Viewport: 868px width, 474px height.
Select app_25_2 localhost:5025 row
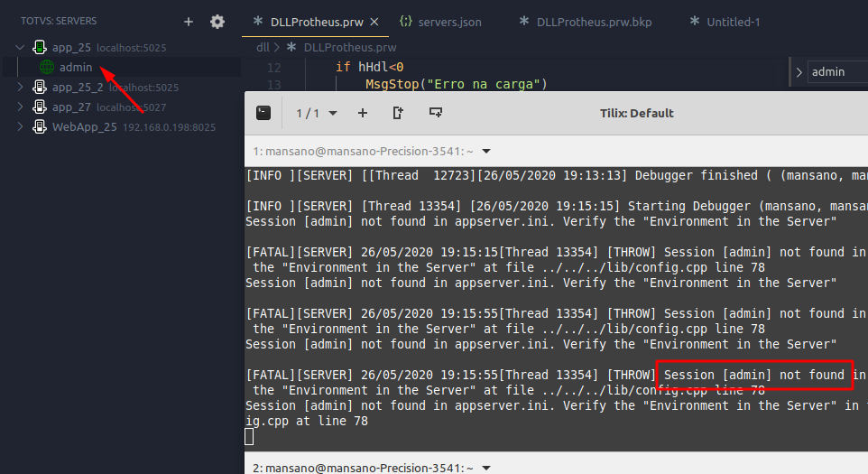122,87
